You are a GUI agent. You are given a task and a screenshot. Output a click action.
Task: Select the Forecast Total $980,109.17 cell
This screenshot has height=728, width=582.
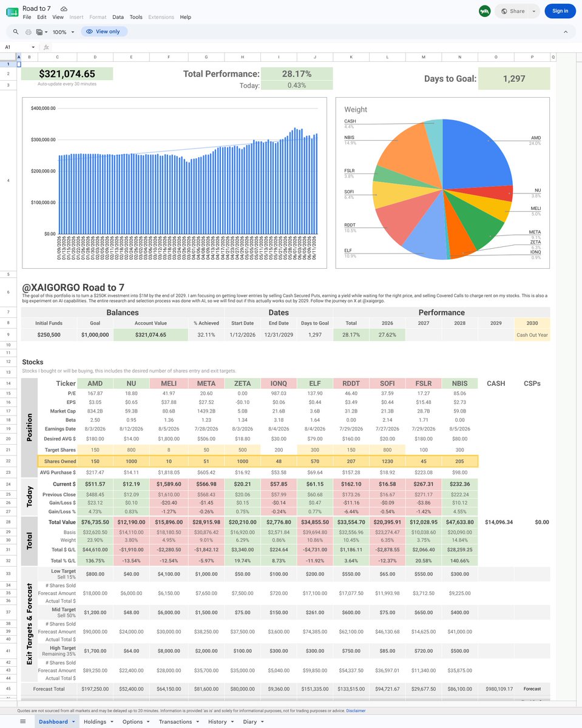pyautogui.click(x=496, y=689)
